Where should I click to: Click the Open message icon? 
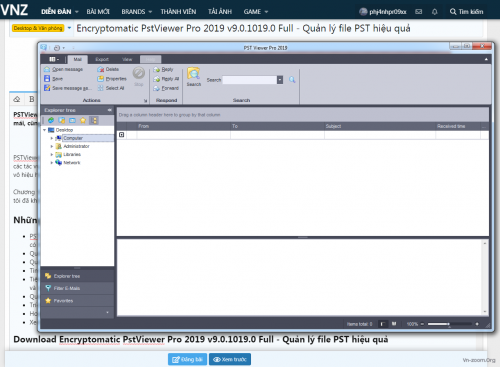47,69
